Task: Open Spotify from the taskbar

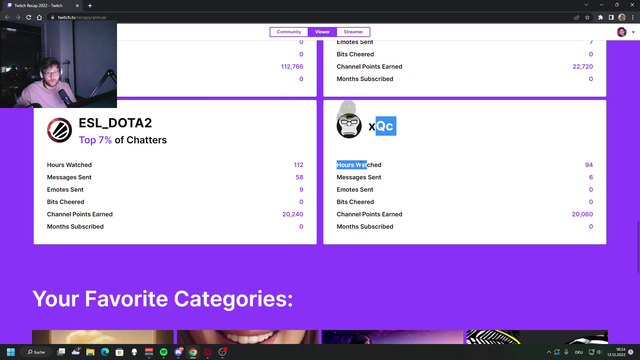Action: pos(164,352)
